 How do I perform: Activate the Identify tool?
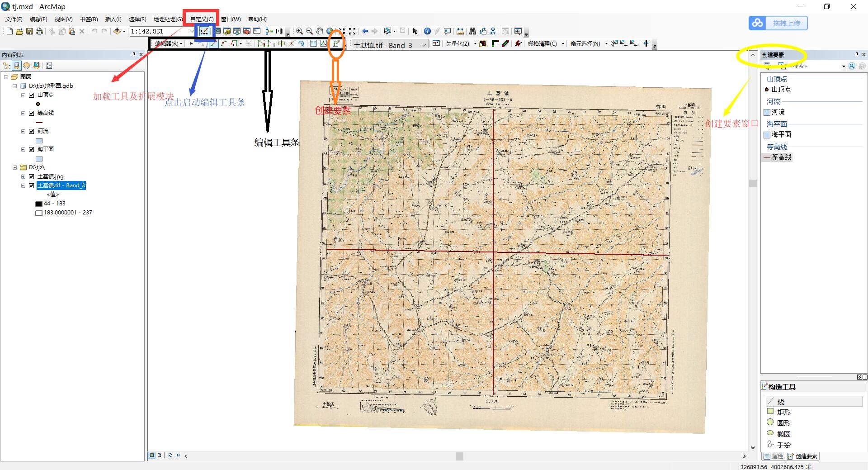click(427, 31)
